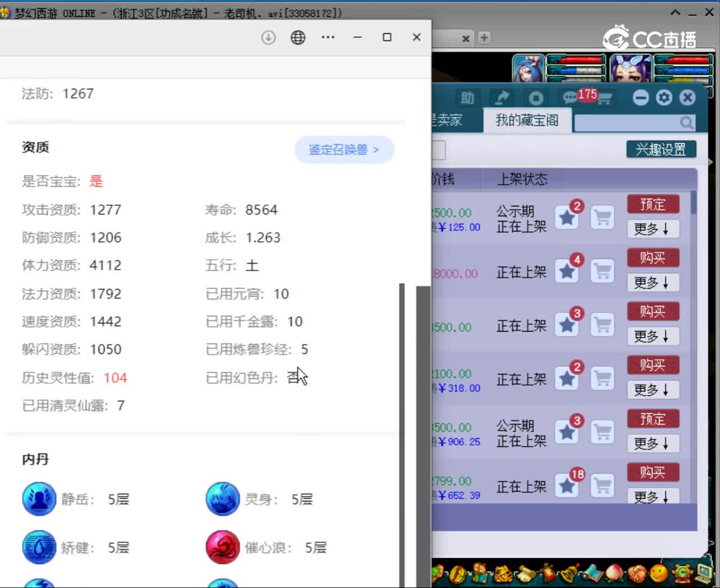Click the 上架状态 column header

[x=522, y=179]
